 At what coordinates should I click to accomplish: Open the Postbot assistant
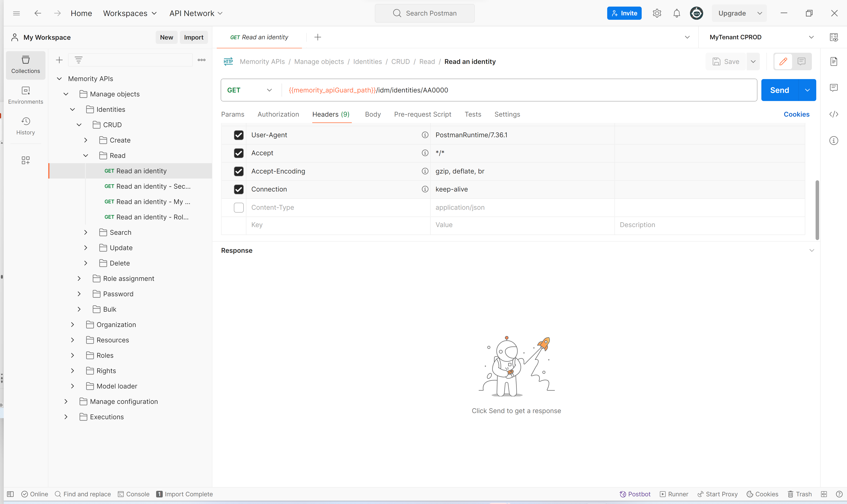(x=635, y=494)
